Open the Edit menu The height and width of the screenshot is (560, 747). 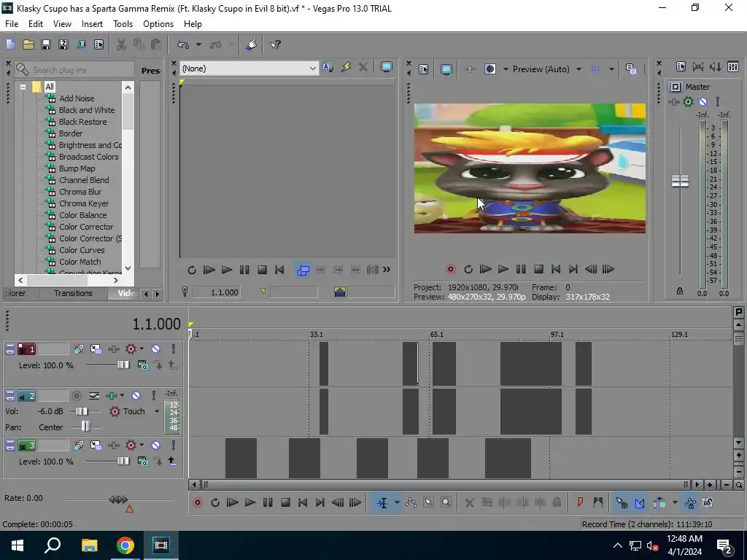point(36,24)
